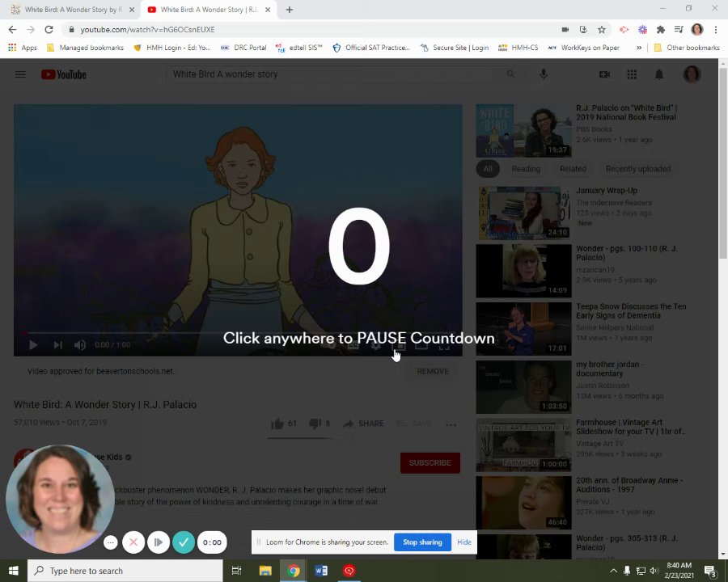Click the YouTube search input field

click(x=332, y=74)
